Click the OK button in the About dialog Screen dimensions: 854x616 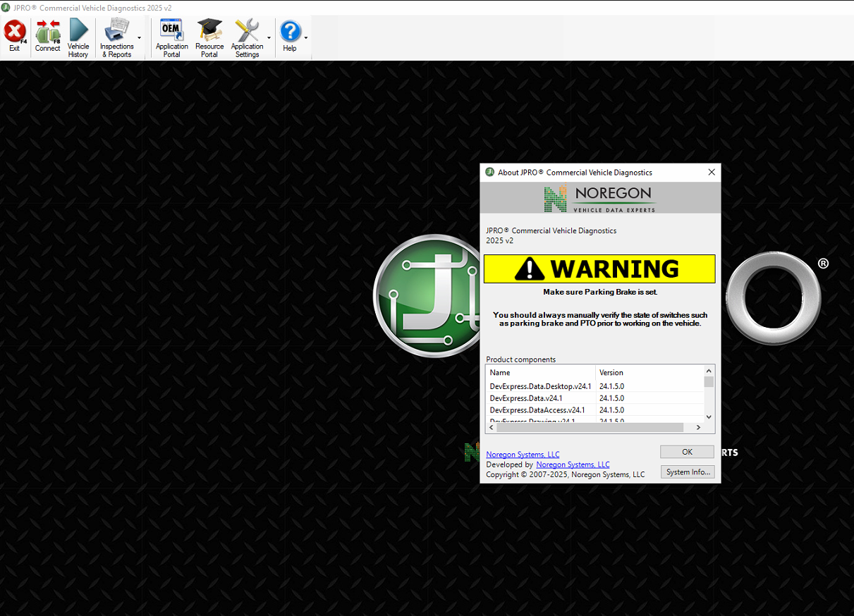tap(686, 452)
